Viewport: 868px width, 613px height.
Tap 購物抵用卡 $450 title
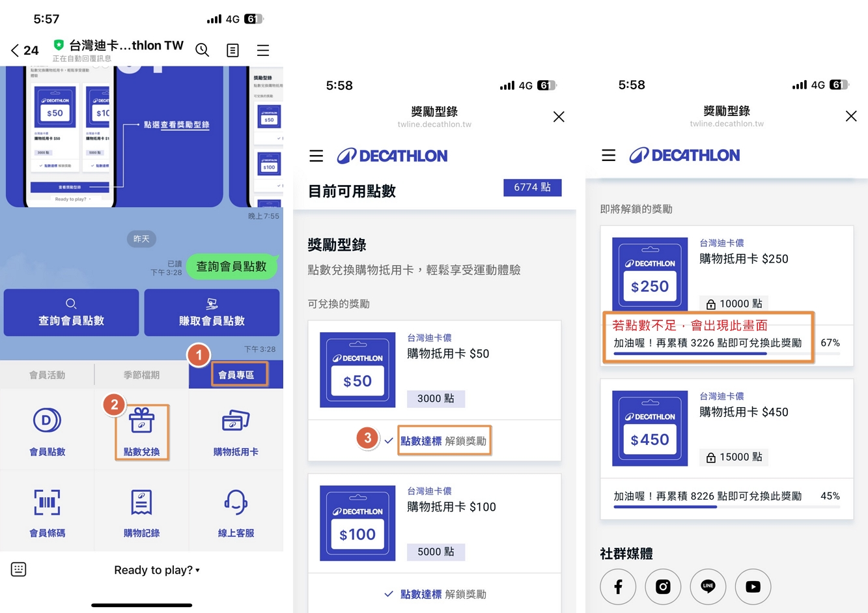tap(744, 412)
